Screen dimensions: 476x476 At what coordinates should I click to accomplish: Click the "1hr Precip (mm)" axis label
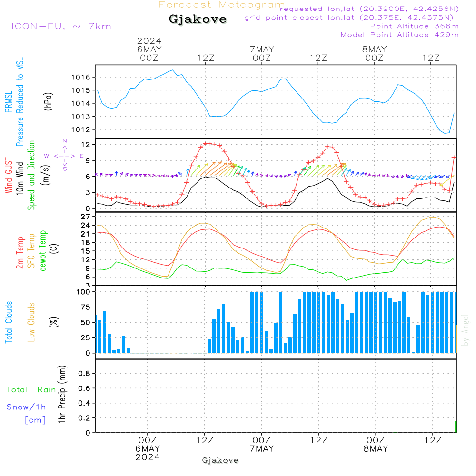[61, 394]
